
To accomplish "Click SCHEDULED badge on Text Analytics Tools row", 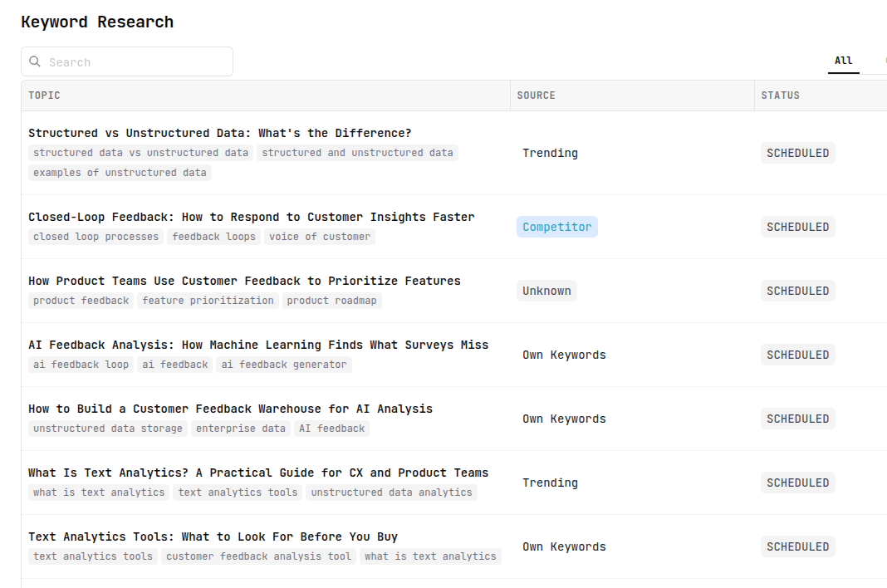I will [797, 546].
